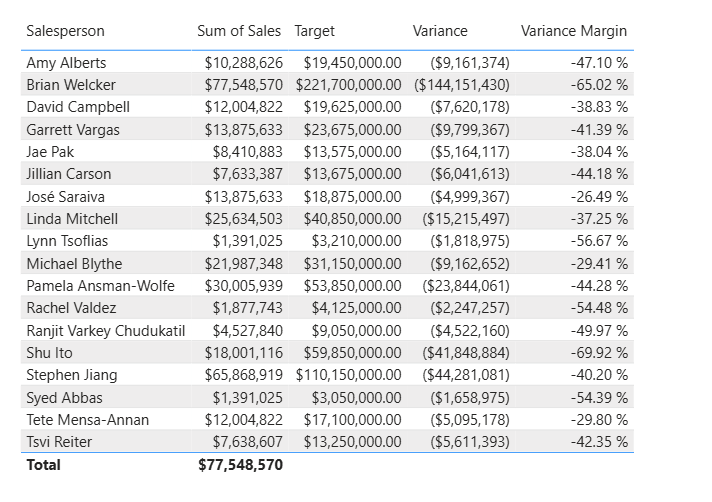Viewport: 712px width, 502px height.
Task: Select Brian Welcker in the Salesperson column
Action: pyautogui.click(x=71, y=85)
